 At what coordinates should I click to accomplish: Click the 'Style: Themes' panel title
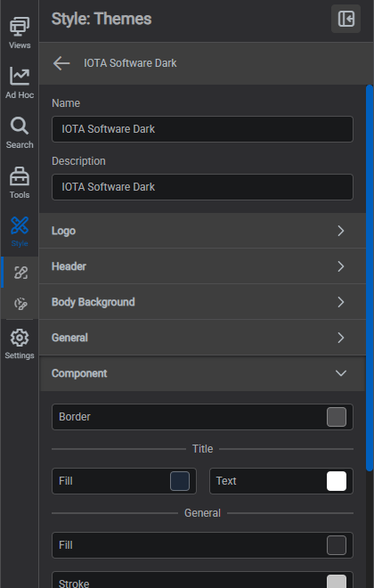(102, 19)
